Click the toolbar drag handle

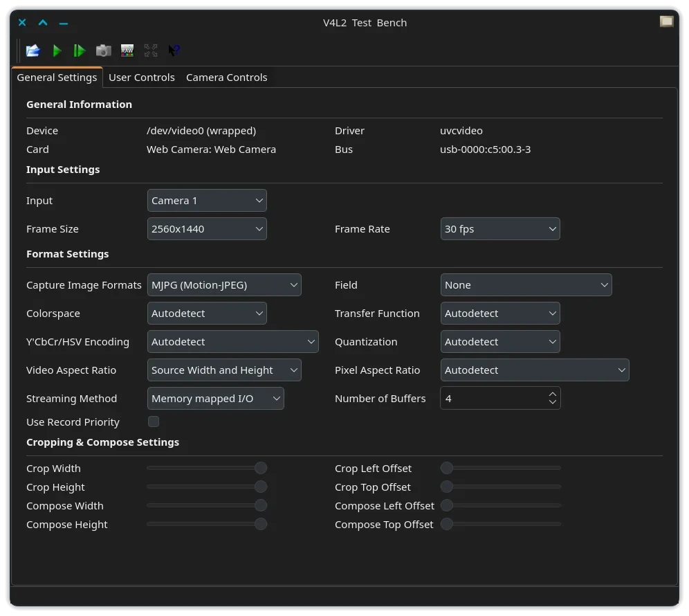click(19, 51)
